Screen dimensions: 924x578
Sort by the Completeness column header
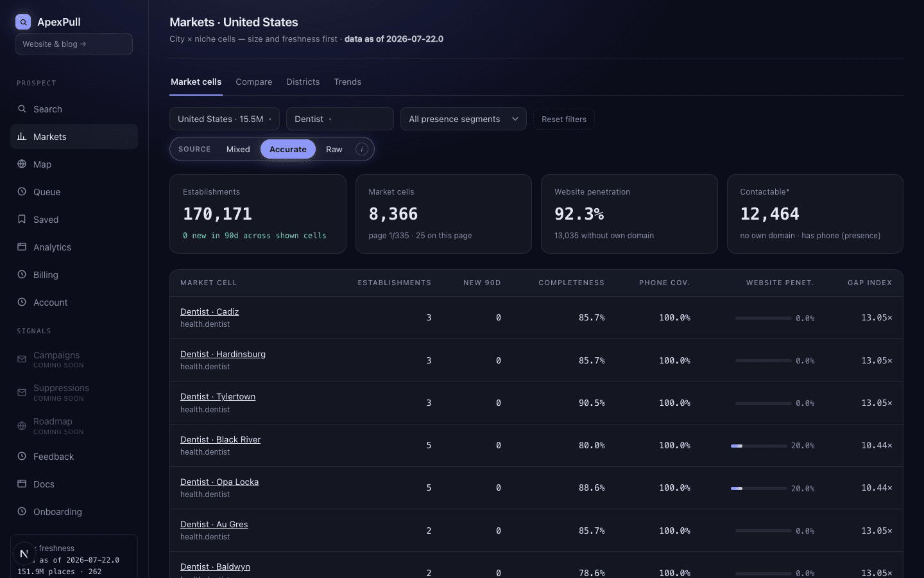pos(571,283)
